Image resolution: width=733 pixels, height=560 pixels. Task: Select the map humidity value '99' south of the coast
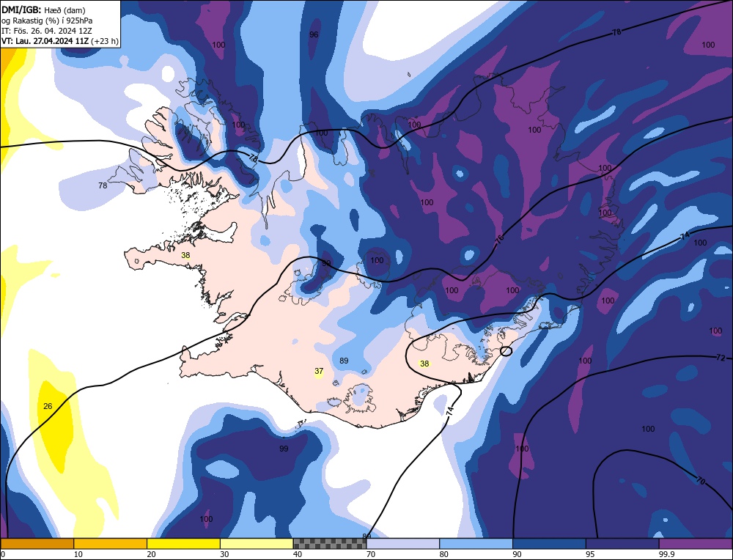click(x=284, y=449)
